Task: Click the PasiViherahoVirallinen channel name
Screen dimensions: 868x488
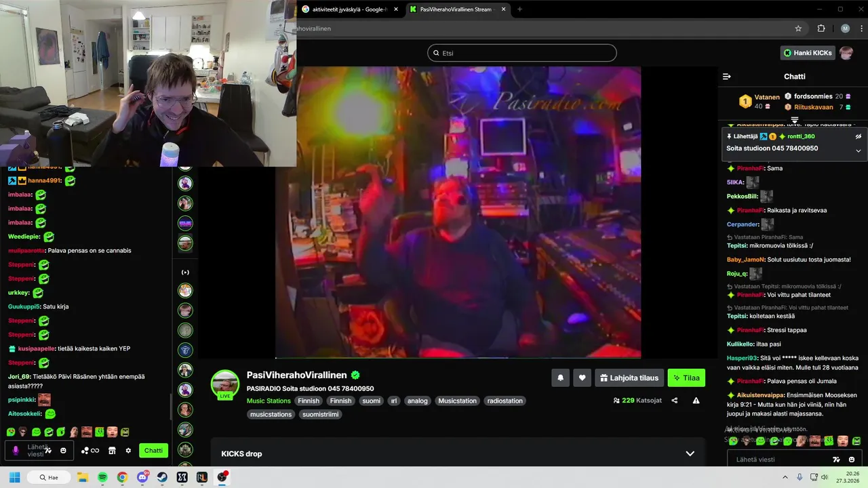Action: [297, 375]
